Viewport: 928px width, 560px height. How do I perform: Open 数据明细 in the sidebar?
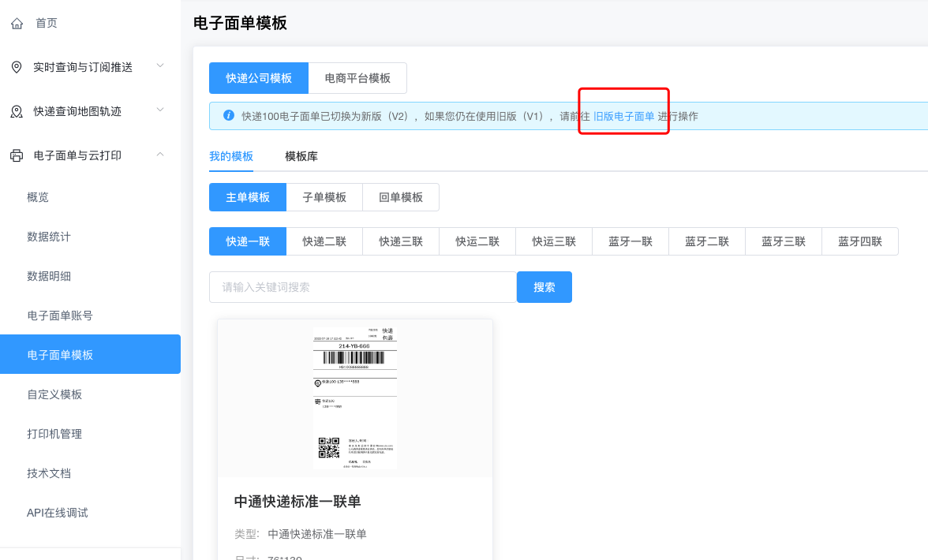point(49,276)
